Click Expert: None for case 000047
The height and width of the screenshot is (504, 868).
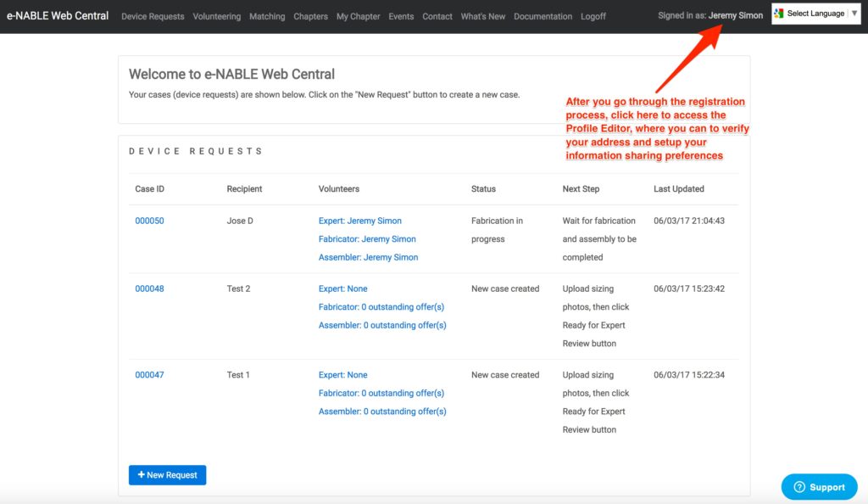(x=342, y=375)
